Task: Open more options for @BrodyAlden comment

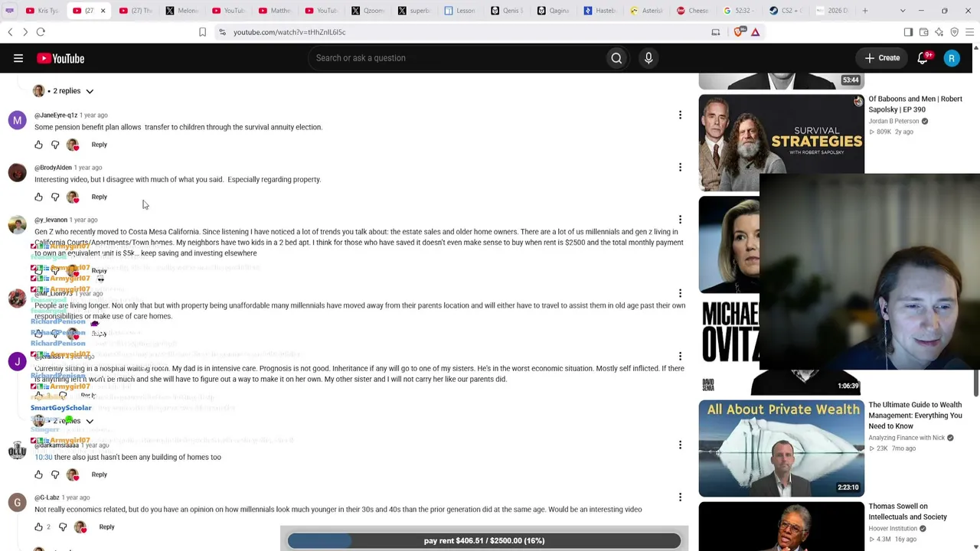Action: point(680,167)
